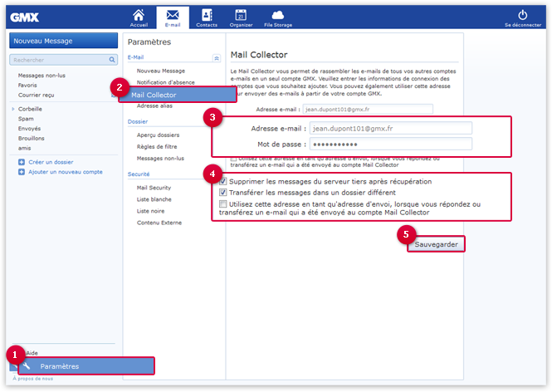Click the Sauvegarder button
The width and height of the screenshot is (552, 392).
pyautogui.click(x=436, y=244)
